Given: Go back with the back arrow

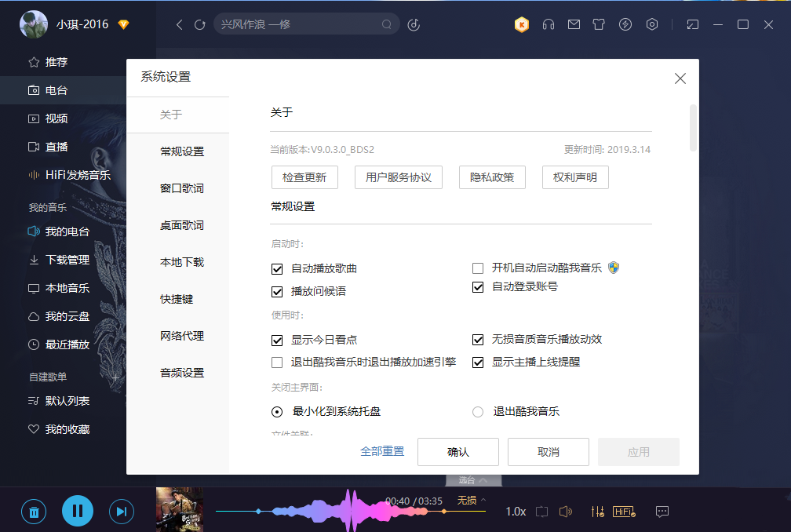Looking at the screenshot, I should point(179,24).
